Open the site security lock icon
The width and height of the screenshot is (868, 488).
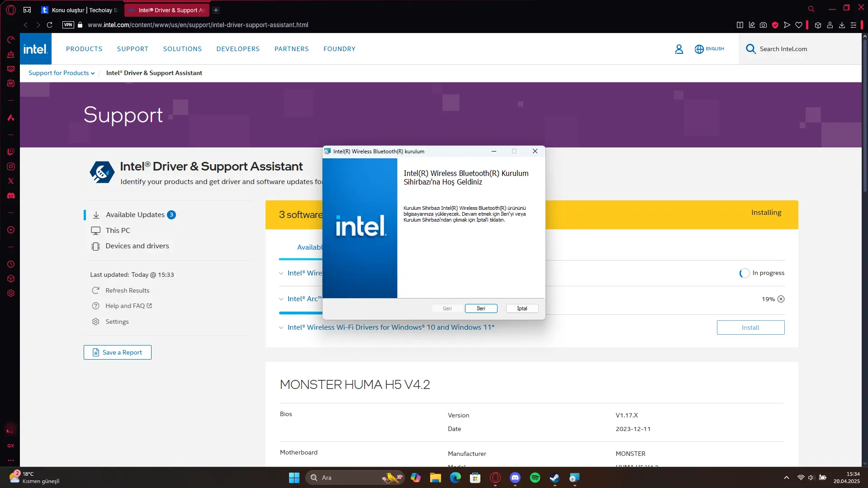(x=80, y=25)
